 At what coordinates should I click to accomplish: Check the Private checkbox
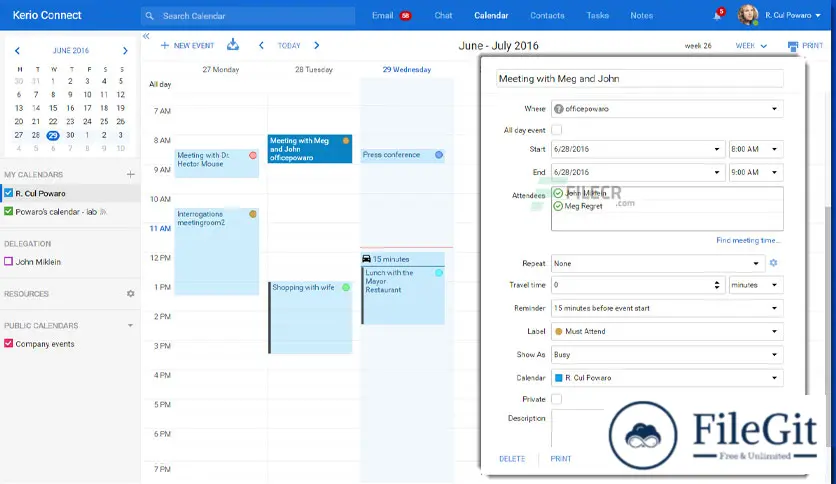coord(557,399)
